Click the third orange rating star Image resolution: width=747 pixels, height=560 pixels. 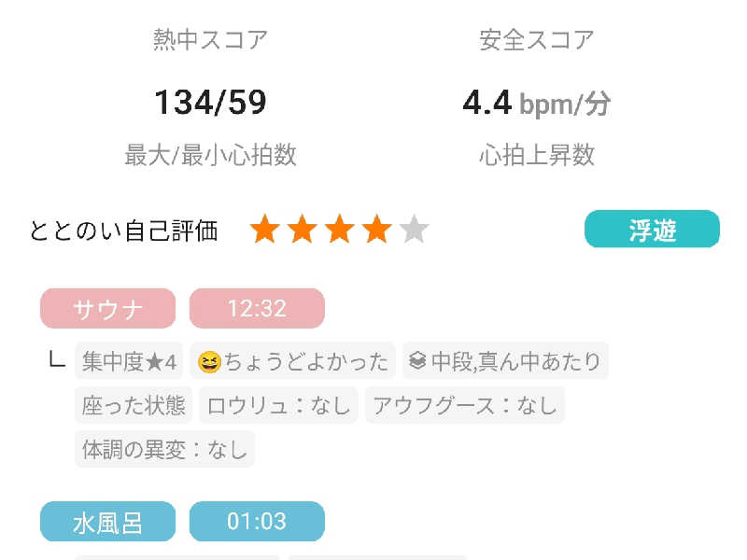[x=339, y=230]
